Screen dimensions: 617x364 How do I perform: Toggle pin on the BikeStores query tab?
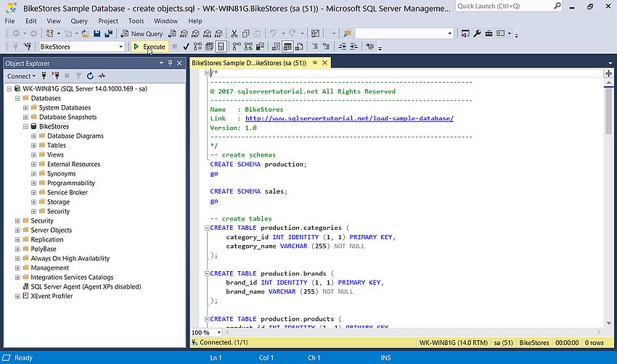[x=315, y=63]
